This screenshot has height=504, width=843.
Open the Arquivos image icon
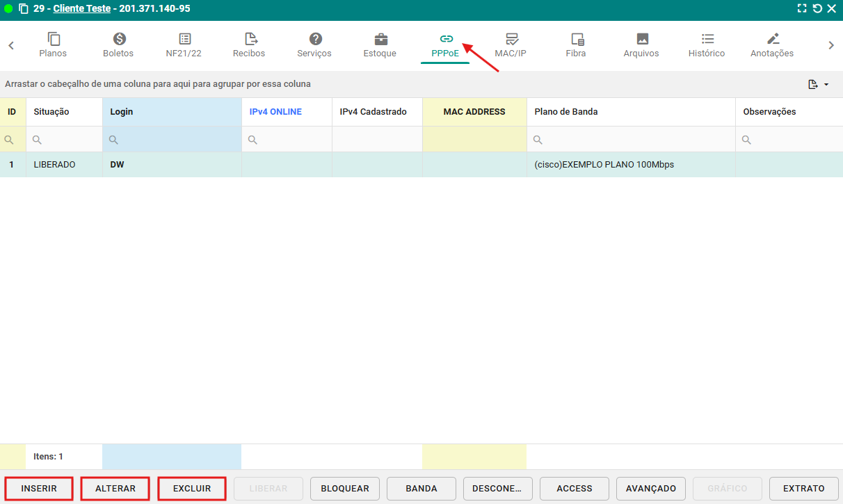641,39
